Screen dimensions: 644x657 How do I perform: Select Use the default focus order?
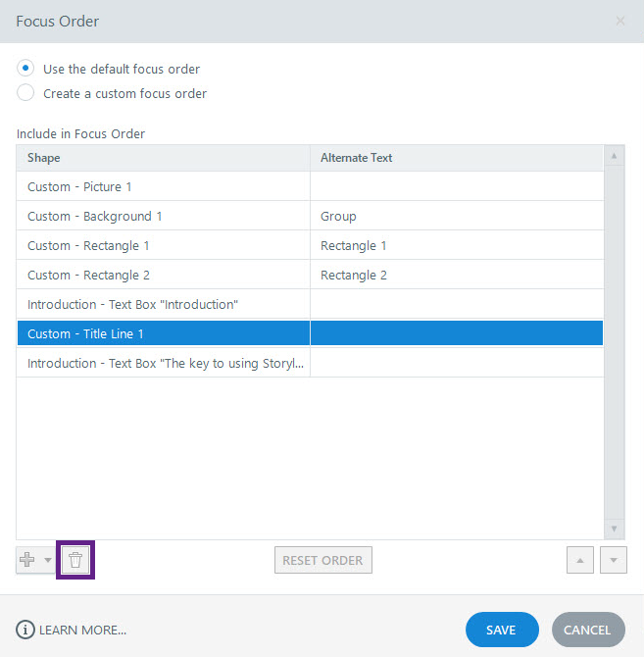point(25,69)
